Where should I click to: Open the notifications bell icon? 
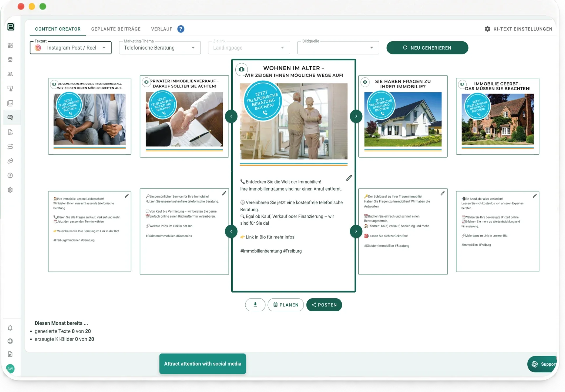[10, 328]
